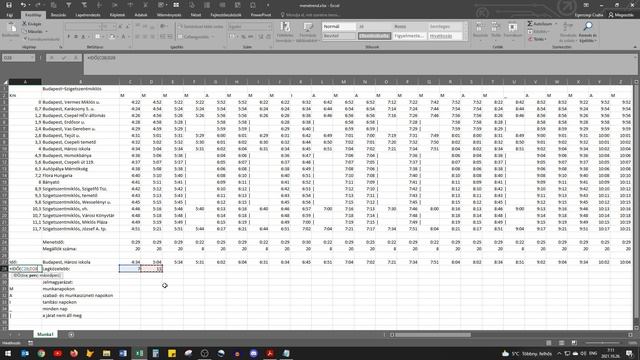Open the font size dropdown
Viewport: 640px width, 360px height.
pos(113,27)
